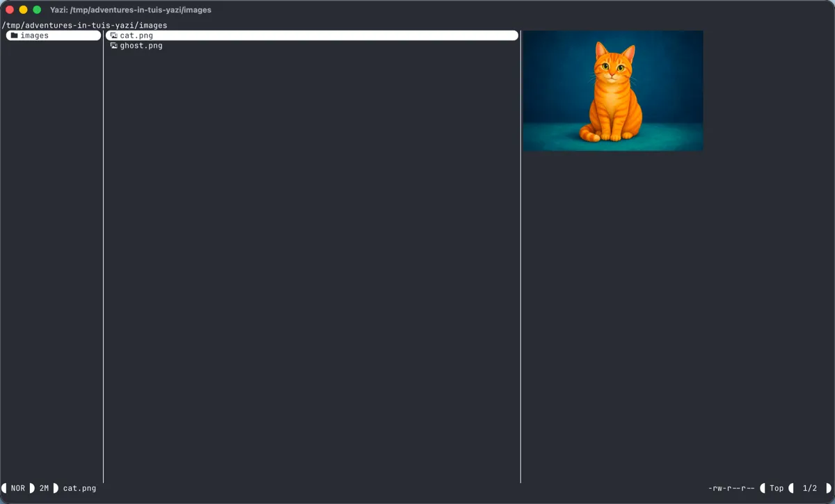Click the image file icon beside ghost.png
Screen dimensions: 835x504
coord(114,46)
